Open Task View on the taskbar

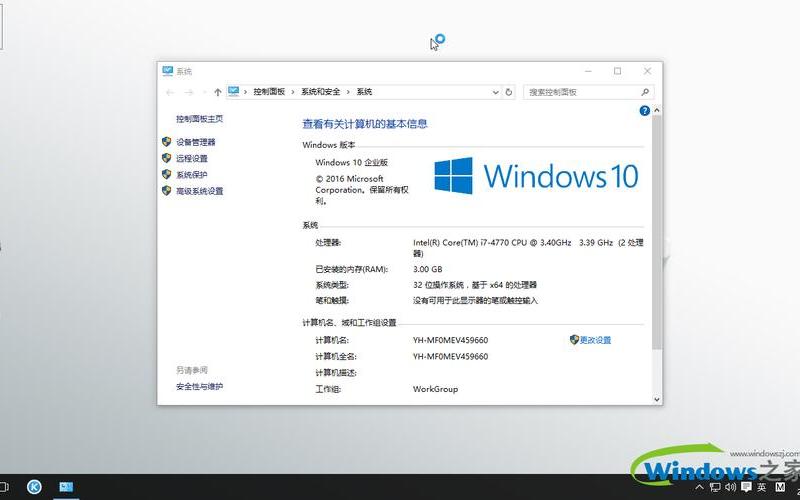[x=4, y=487]
